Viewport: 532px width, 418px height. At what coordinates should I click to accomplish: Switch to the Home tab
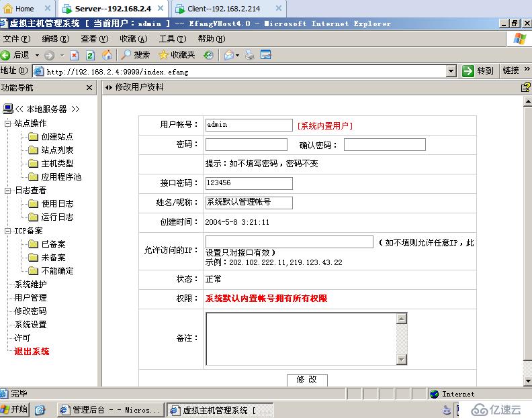[x=24, y=9]
